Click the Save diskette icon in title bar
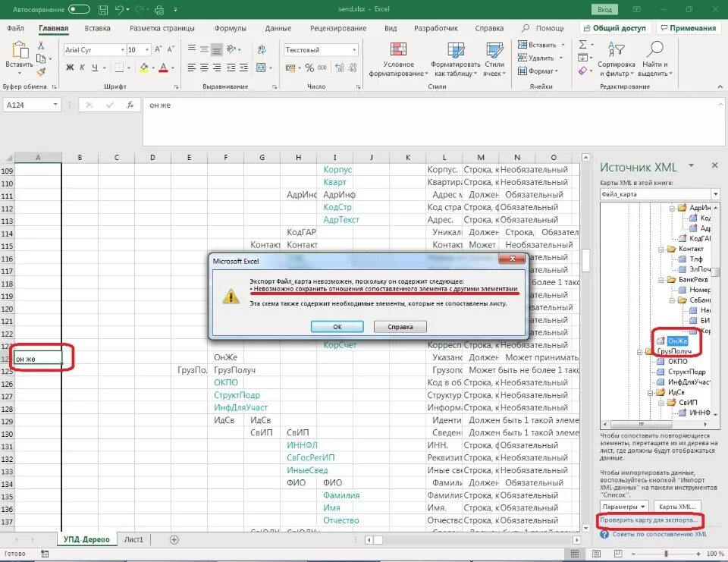Screen dimensions: 728x562 click(x=103, y=9)
